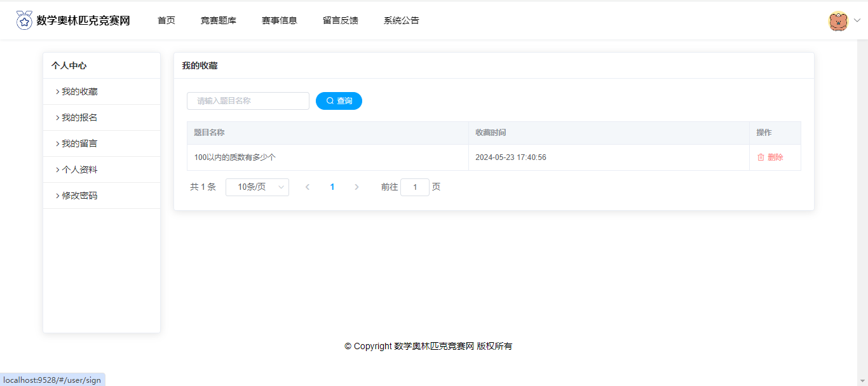
Task: Click the medal logo icon in header
Action: coord(24,20)
